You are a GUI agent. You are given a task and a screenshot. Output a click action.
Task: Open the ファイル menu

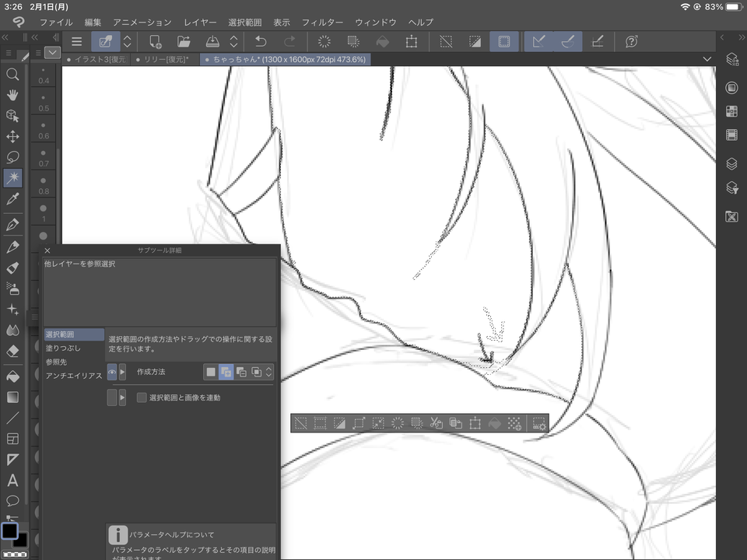click(x=56, y=23)
